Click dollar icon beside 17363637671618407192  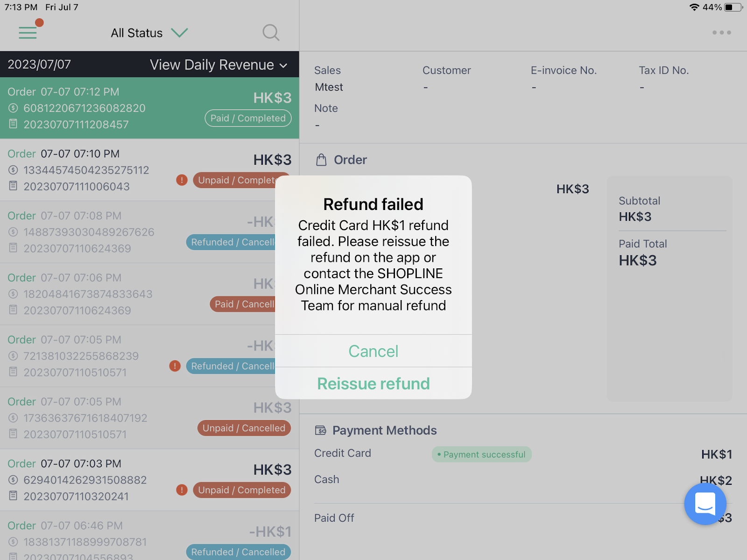coord(14,418)
